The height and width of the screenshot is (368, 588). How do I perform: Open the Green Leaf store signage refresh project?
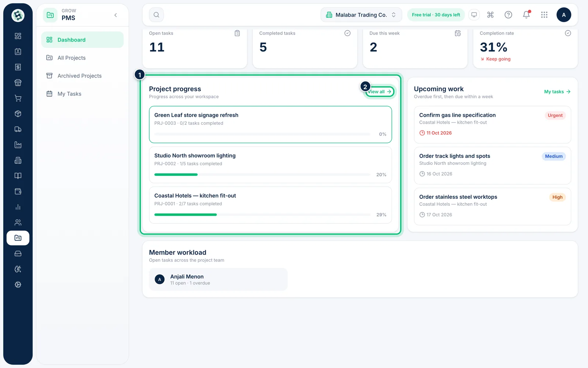click(270, 124)
